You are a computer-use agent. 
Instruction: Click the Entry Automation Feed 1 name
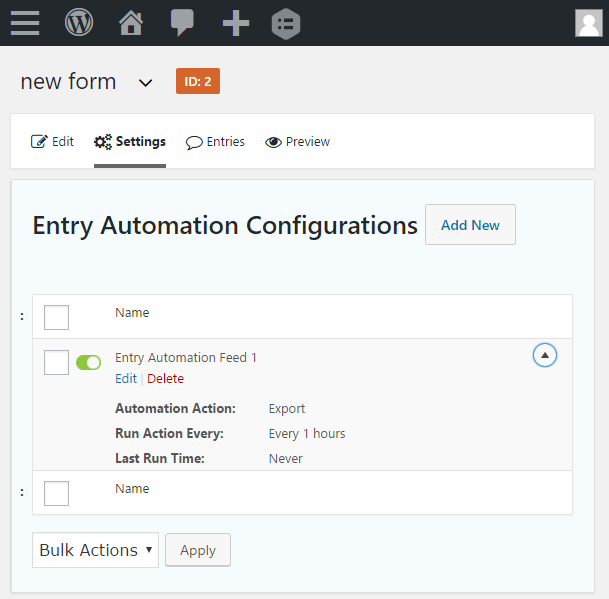tap(186, 357)
